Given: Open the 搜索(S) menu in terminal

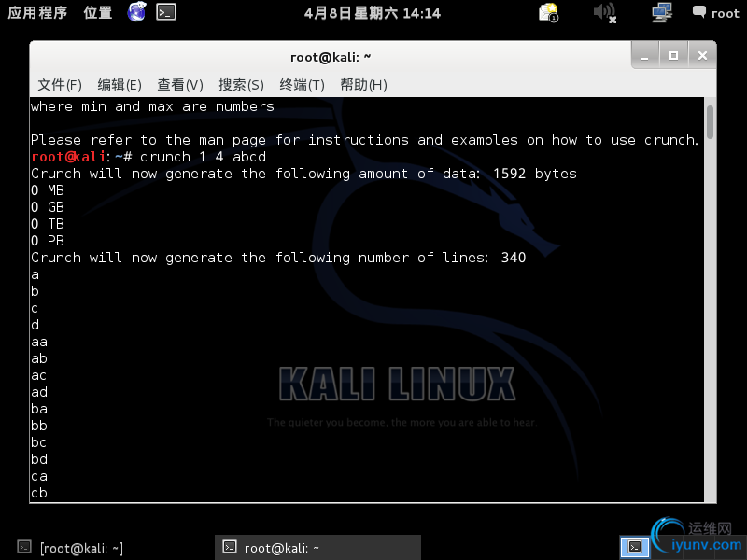Looking at the screenshot, I should (241, 85).
